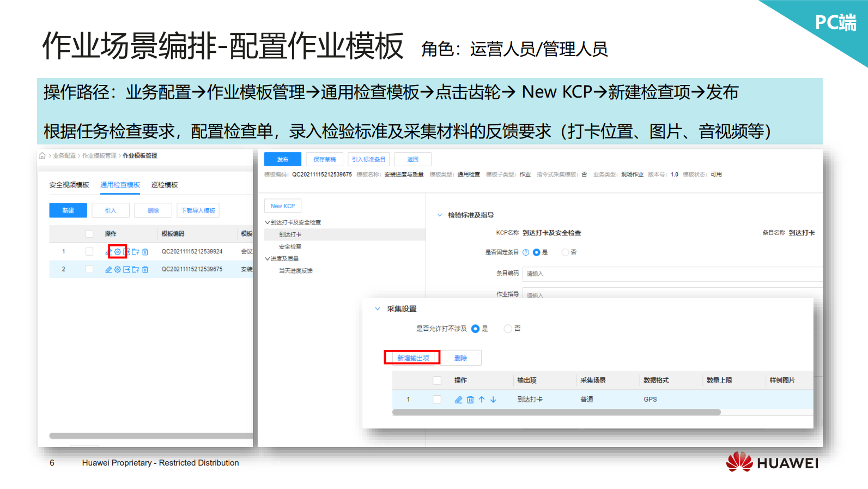The image size is (868, 489).
Task: Tick checkbox for template row 2
Action: [x=89, y=269]
